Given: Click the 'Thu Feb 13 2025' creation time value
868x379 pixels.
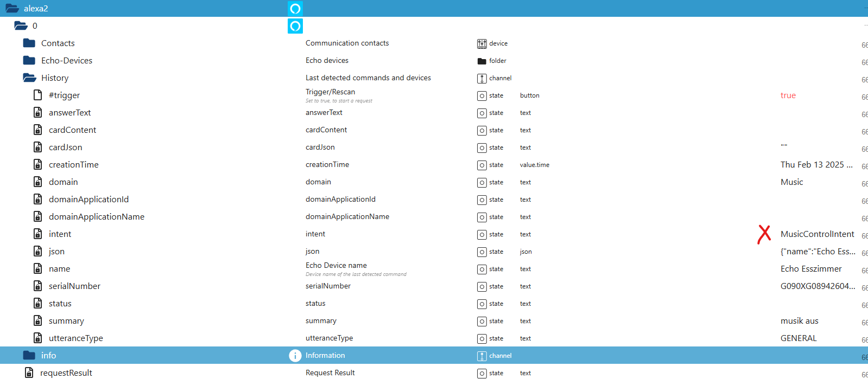Looking at the screenshot, I should click(816, 165).
